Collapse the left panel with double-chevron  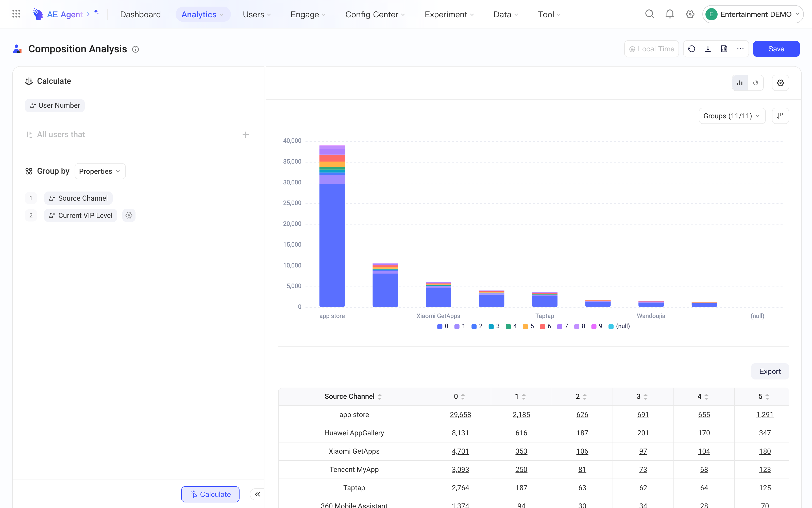pos(257,494)
